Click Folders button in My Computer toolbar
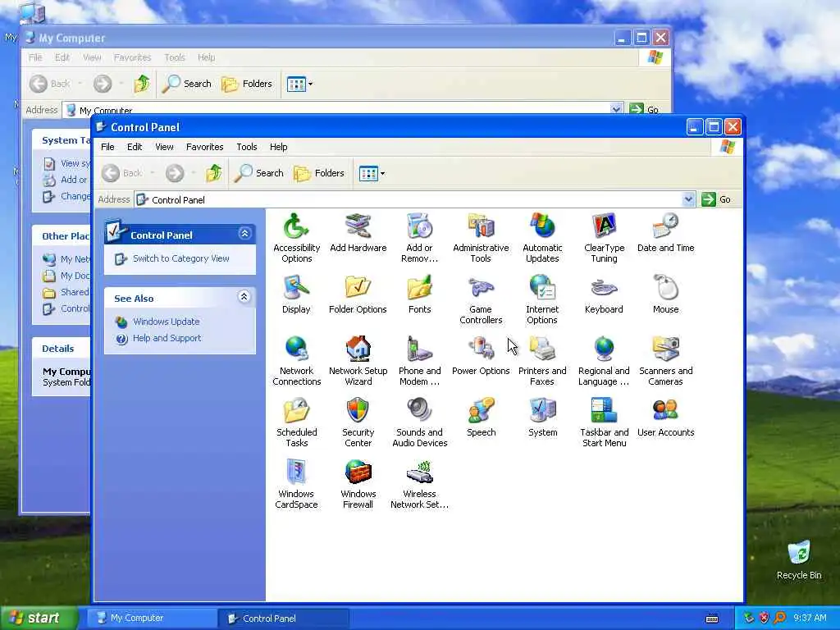This screenshot has width=840, height=630. (x=247, y=84)
